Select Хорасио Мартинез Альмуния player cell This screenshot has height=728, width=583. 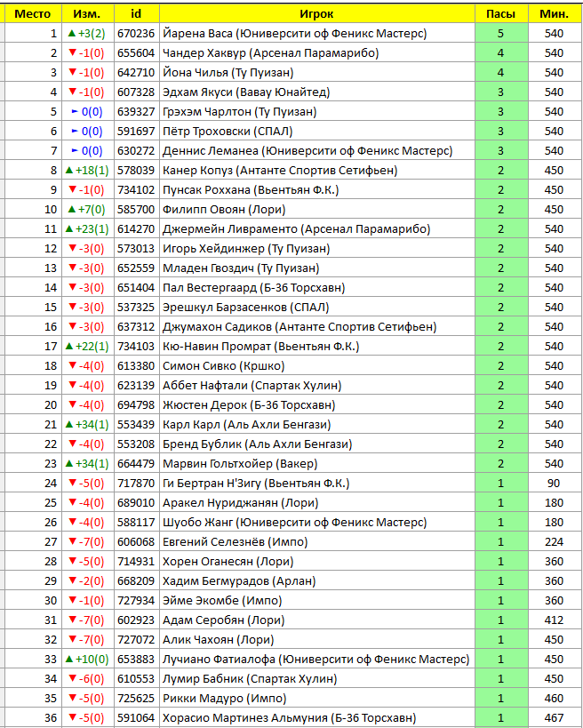click(316, 718)
